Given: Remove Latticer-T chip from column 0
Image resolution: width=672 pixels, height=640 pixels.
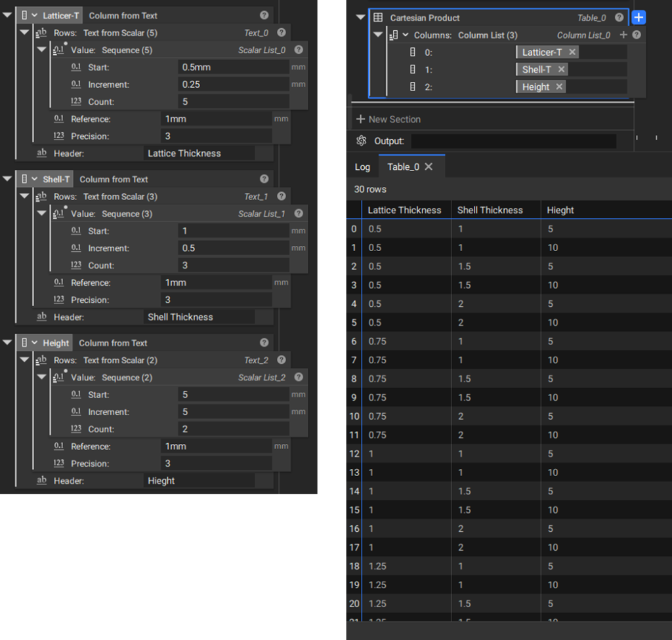Looking at the screenshot, I should point(572,52).
